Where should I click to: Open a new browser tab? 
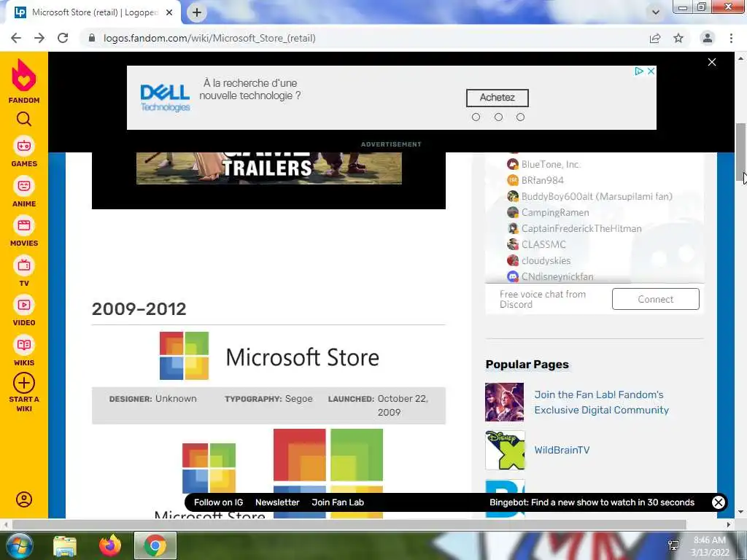coord(197,12)
